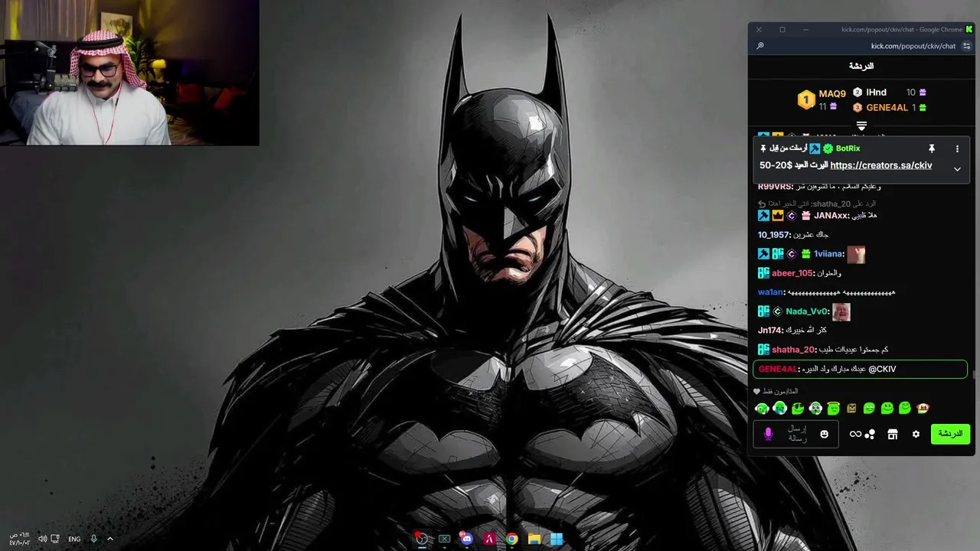Open Windows Start from taskbar

(x=557, y=539)
